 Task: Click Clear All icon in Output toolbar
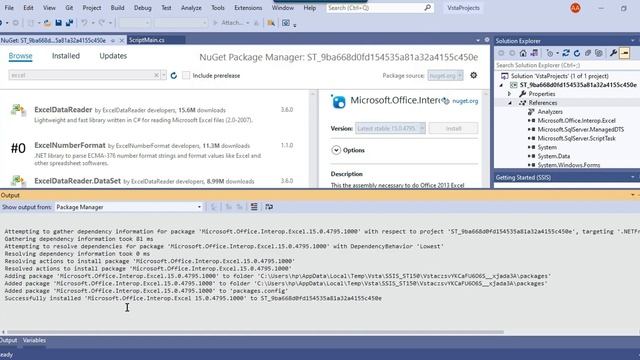click(254, 207)
